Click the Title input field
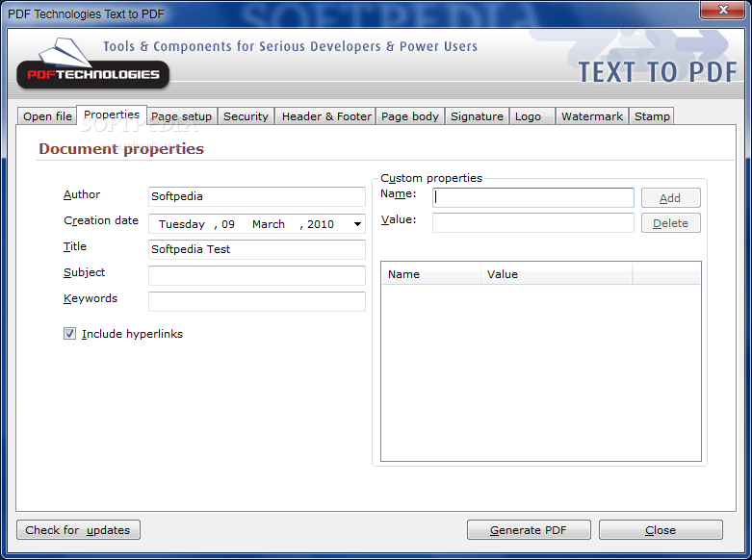The height and width of the screenshot is (560, 752). tap(257, 249)
